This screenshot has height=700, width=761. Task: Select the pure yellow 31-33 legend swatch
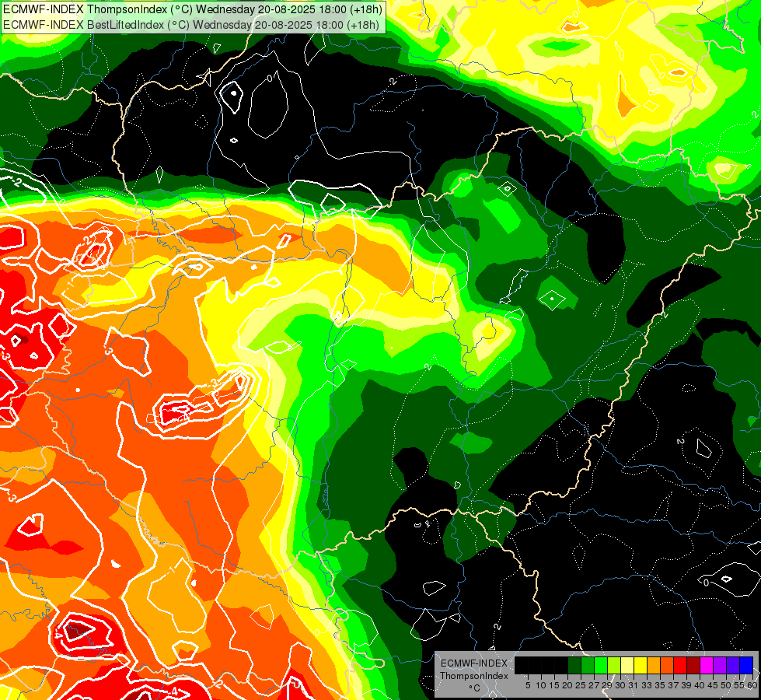tap(641, 665)
